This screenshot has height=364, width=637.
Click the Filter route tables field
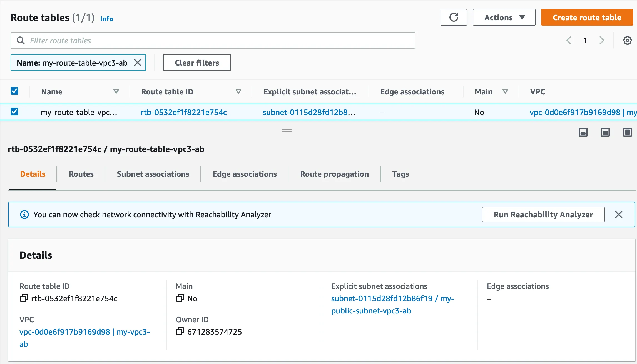213,41
